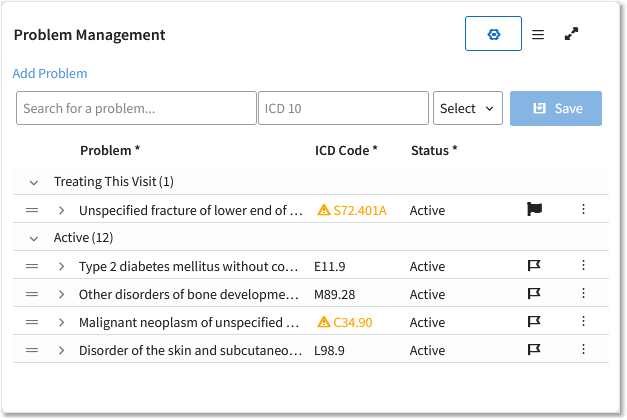Viewport: 627px width, 420px height.
Task: Click the drag handle for the M89.28 row
Action: tap(32, 294)
